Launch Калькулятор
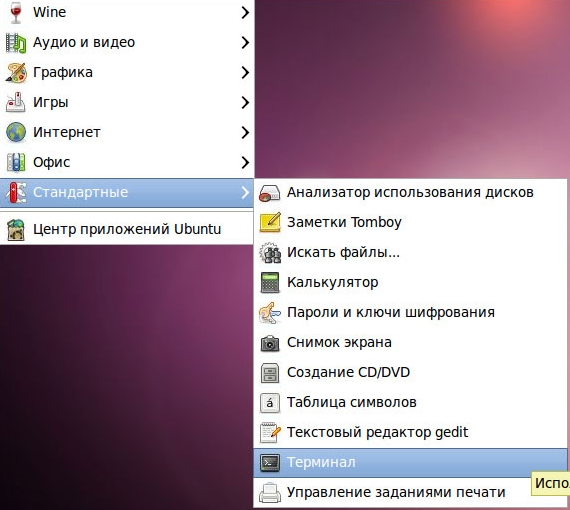The height and width of the screenshot is (510, 570). click(410, 282)
